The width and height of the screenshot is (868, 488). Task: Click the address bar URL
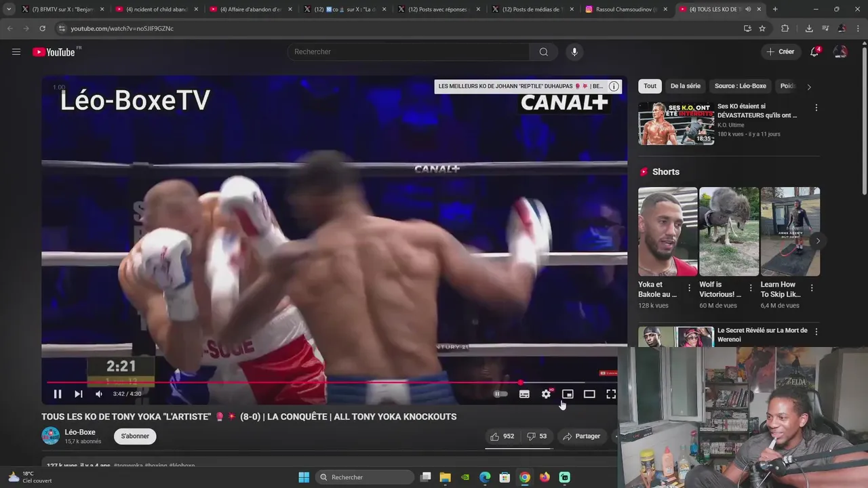pos(122,28)
